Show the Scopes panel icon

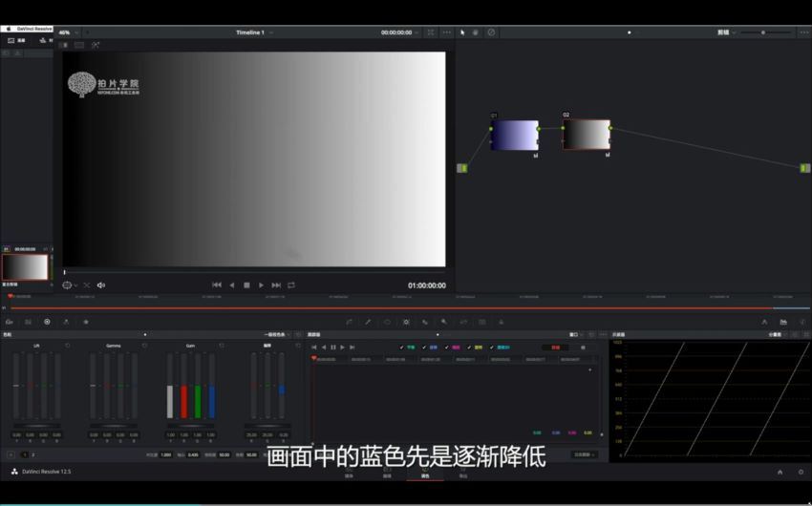(x=783, y=322)
